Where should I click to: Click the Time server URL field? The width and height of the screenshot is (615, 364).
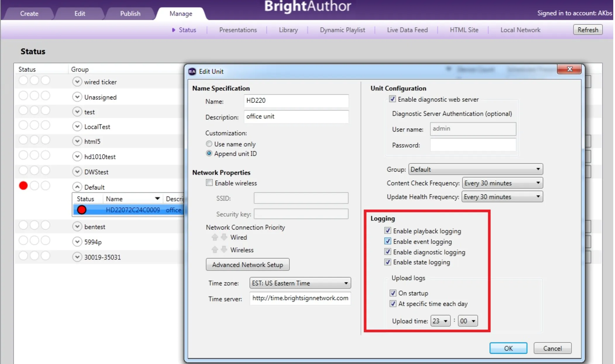[x=300, y=298]
